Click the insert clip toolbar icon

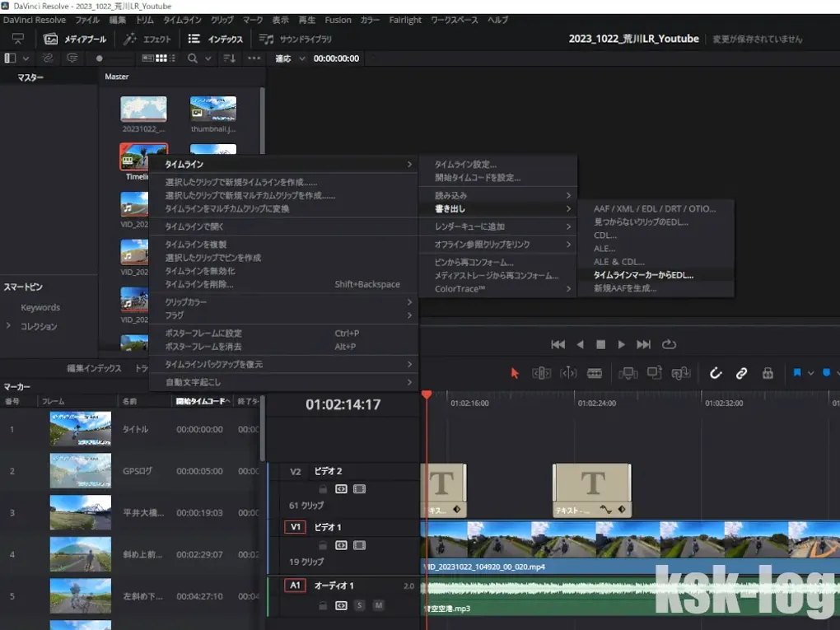(x=628, y=373)
